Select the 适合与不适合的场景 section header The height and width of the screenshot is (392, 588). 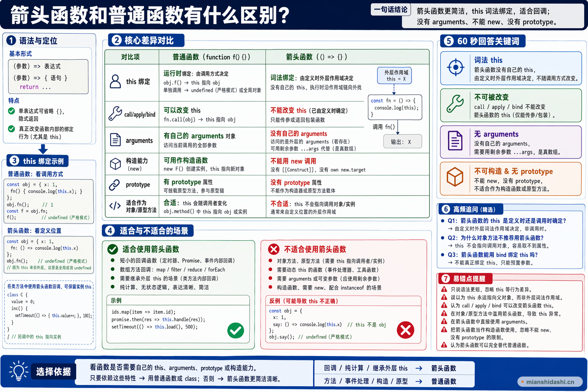(x=148, y=230)
